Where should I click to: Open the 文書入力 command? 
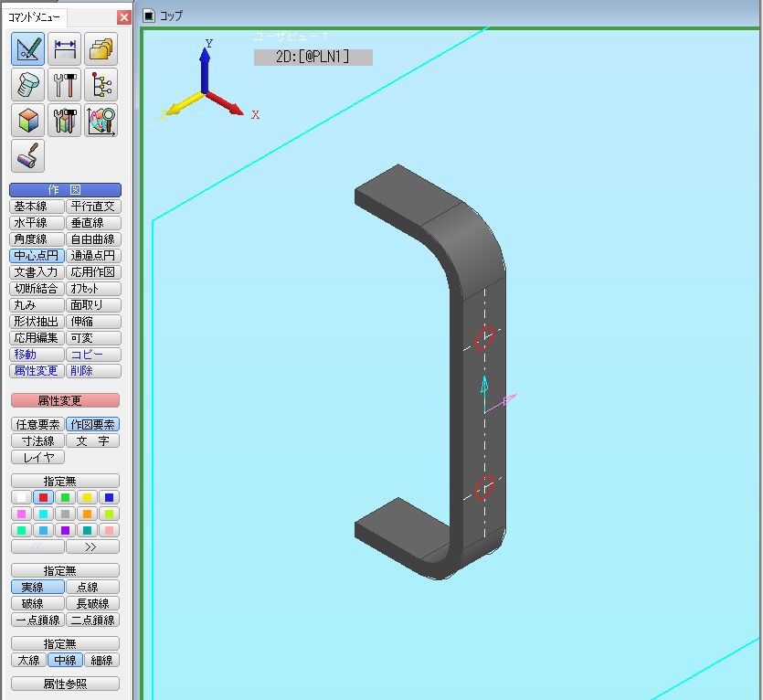click(37, 272)
